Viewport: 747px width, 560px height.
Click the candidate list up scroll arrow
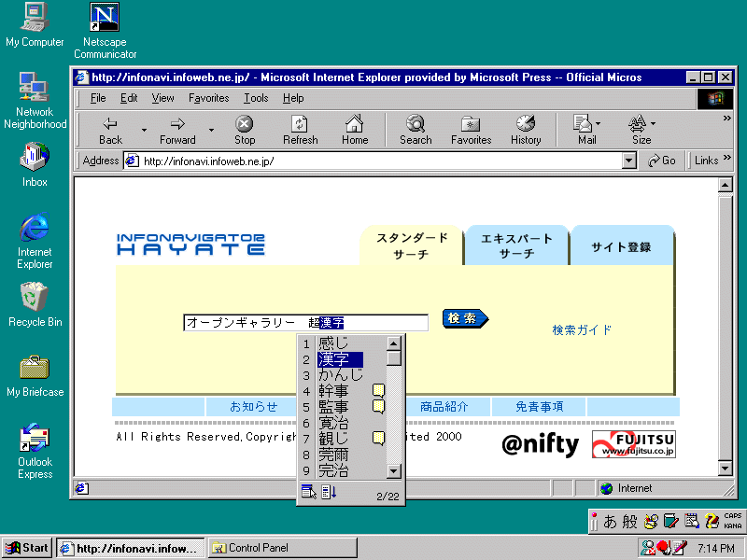pyautogui.click(x=393, y=343)
